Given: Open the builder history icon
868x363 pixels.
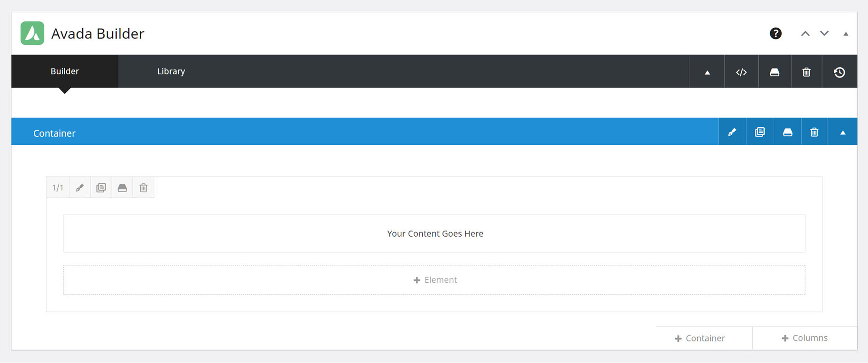Looking at the screenshot, I should coord(839,72).
